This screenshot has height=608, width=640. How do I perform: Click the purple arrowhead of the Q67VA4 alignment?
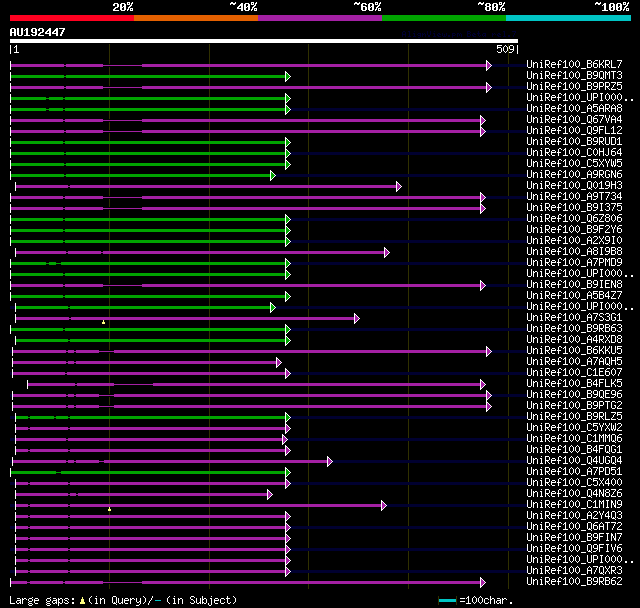click(x=483, y=120)
